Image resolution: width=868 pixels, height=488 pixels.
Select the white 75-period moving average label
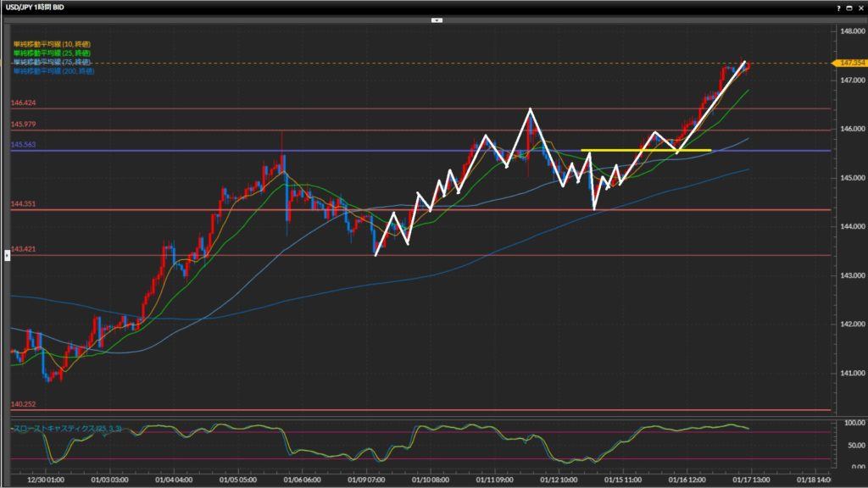(x=51, y=63)
